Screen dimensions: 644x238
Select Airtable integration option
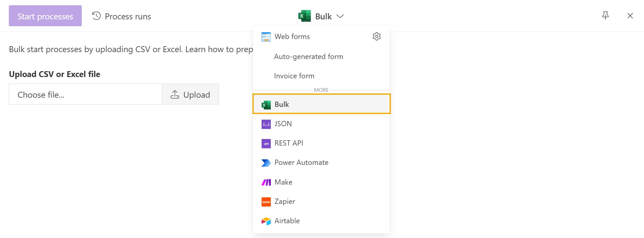pos(321,221)
